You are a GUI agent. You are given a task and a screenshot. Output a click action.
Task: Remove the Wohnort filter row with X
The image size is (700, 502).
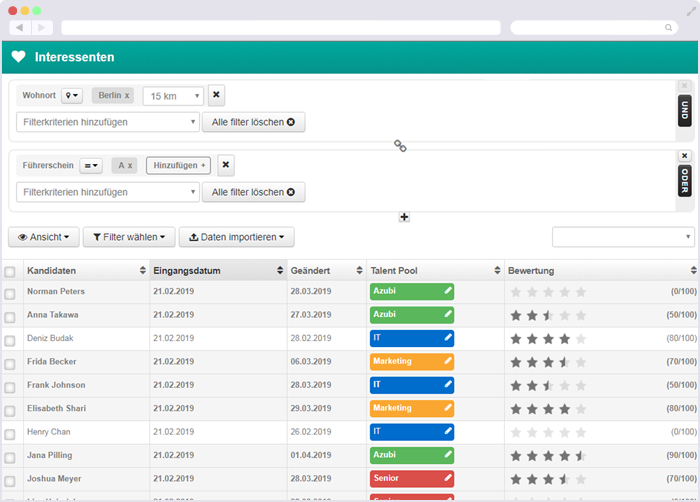tap(217, 95)
